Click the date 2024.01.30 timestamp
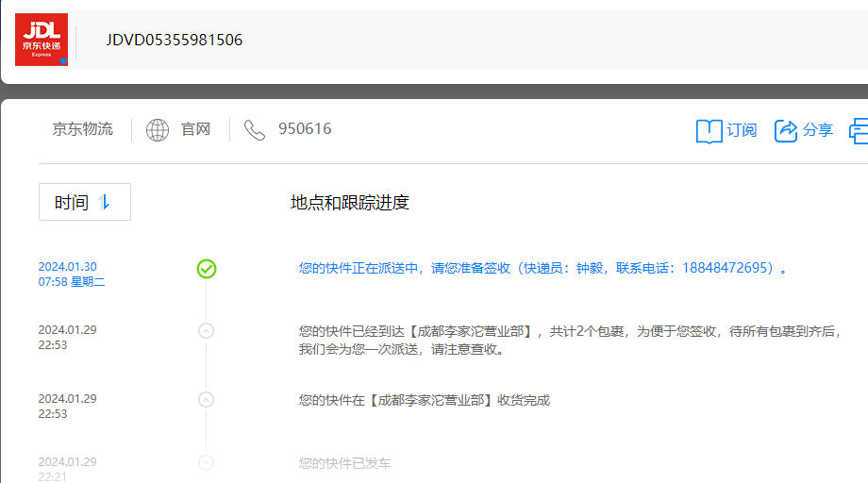Viewport: 868px width, 483px height. pos(68,267)
